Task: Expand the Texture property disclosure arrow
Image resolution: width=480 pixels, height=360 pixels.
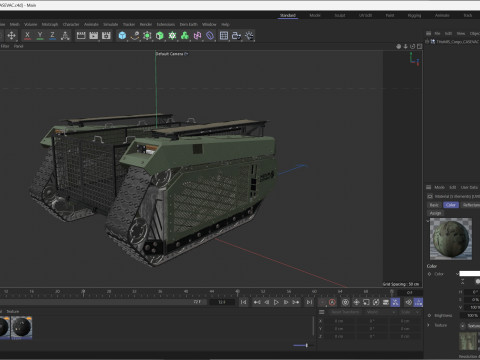Action: 429,325
